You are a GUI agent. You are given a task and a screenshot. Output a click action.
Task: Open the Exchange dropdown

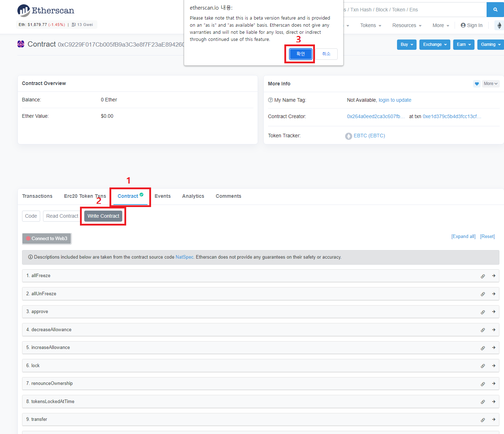click(435, 44)
